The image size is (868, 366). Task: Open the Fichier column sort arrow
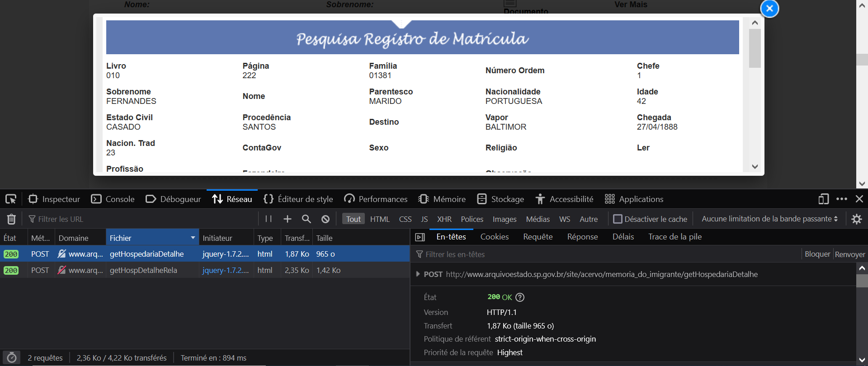[x=193, y=238]
